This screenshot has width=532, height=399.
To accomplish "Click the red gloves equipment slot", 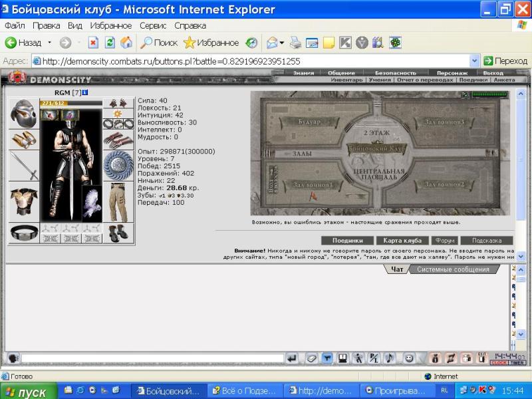I will tap(118, 140).
